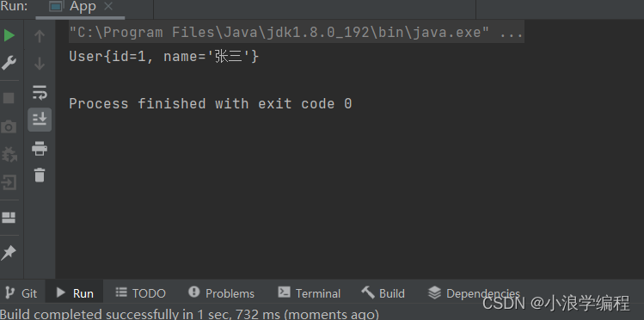The image size is (644, 320).
Task: Open the Problems tool window
Action: 221,293
